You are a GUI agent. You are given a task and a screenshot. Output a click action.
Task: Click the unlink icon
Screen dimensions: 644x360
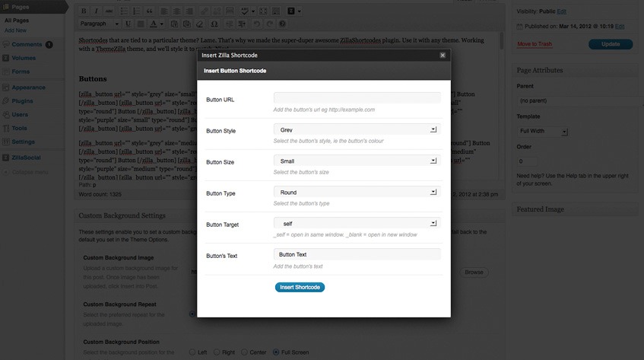tap(217, 11)
